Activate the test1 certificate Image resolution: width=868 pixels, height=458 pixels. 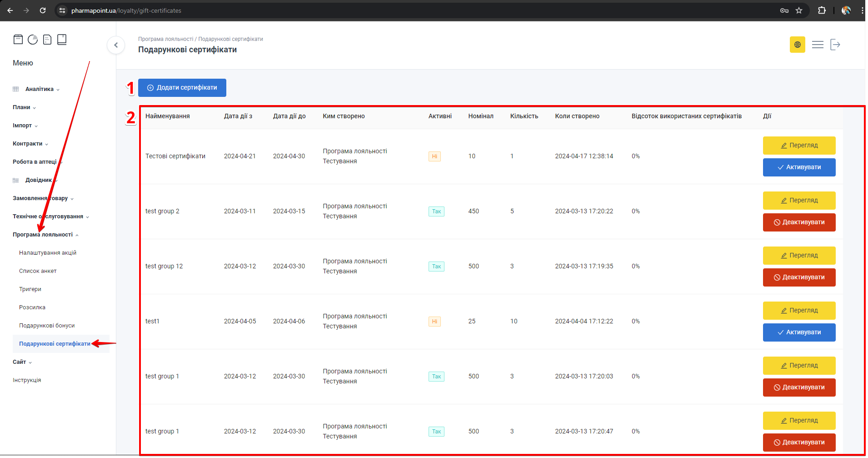point(799,332)
